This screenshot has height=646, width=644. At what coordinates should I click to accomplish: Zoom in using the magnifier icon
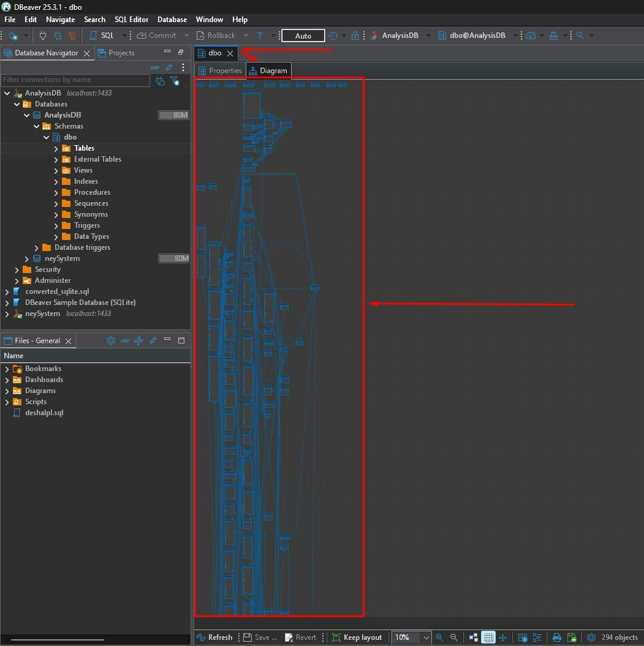pos(439,637)
